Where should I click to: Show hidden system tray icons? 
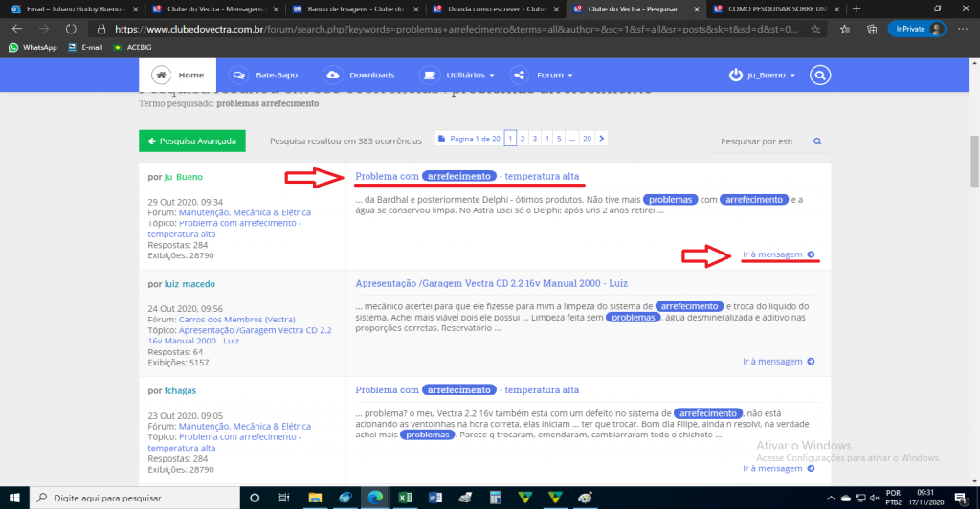[x=831, y=498]
